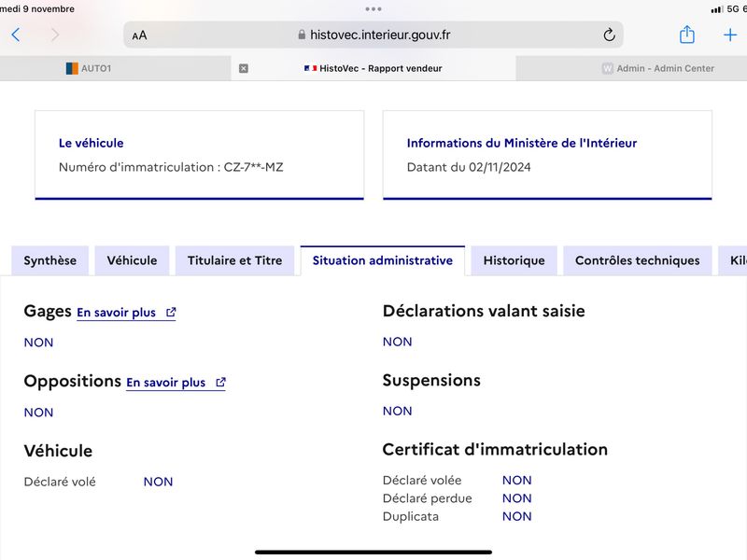The height and width of the screenshot is (560, 747).
Task: Open the Safari share sheet
Action: click(x=686, y=35)
